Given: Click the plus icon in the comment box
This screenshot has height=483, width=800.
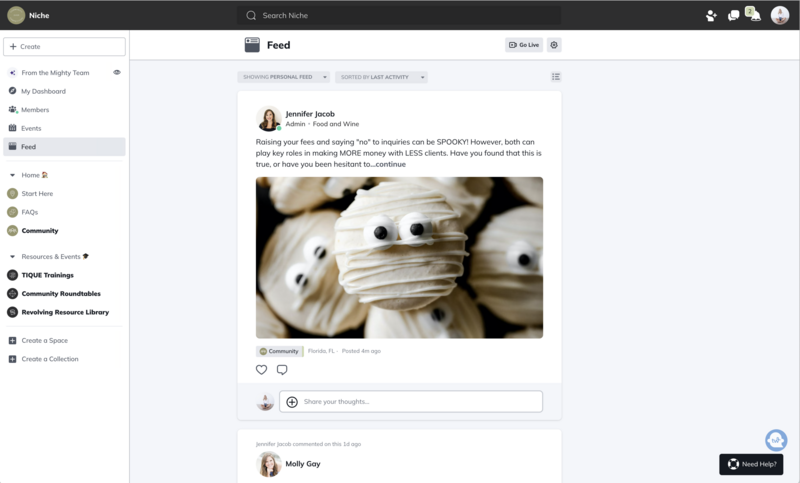Looking at the screenshot, I should point(292,402).
